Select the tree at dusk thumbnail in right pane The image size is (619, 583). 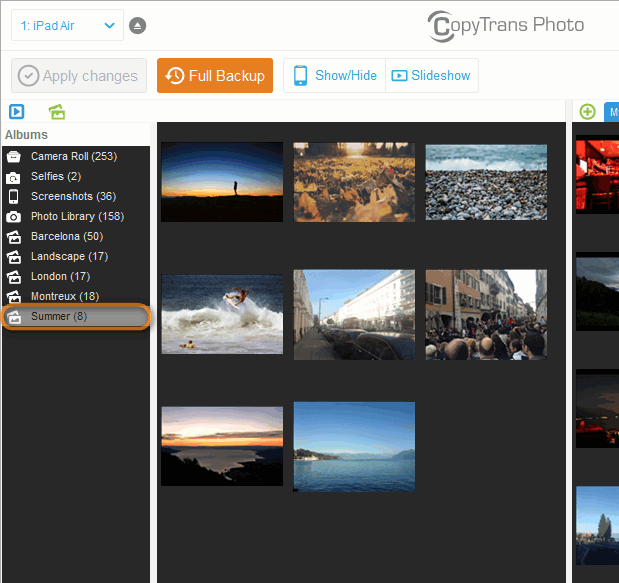[597, 525]
